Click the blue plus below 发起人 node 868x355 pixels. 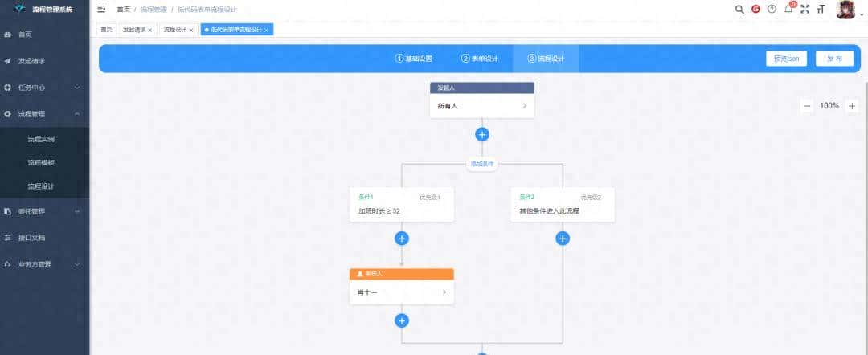click(x=482, y=134)
